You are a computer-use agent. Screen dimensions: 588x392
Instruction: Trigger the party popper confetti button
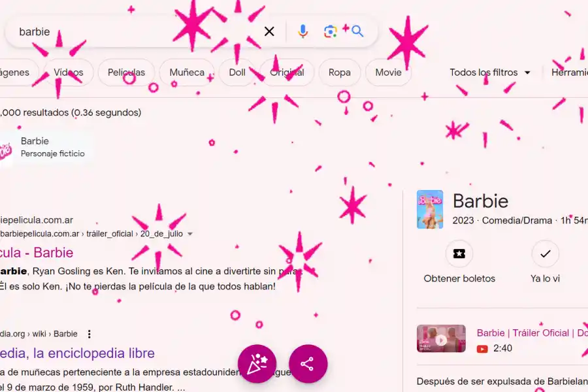tap(257, 364)
